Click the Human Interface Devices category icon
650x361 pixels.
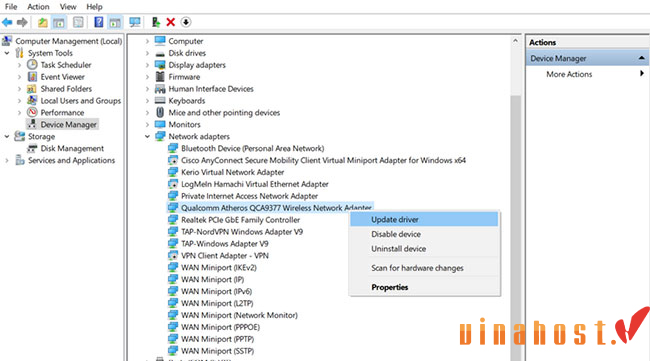click(160, 89)
